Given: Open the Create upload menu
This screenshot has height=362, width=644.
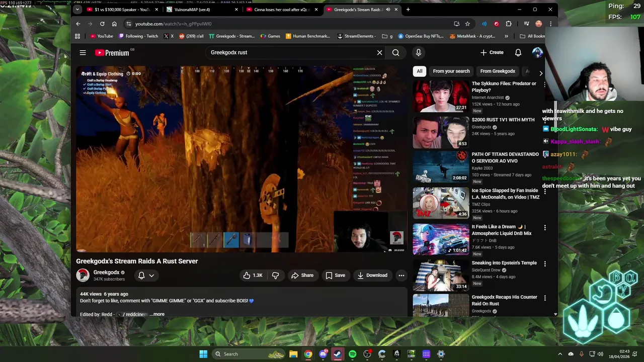Looking at the screenshot, I should tap(492, 52).
